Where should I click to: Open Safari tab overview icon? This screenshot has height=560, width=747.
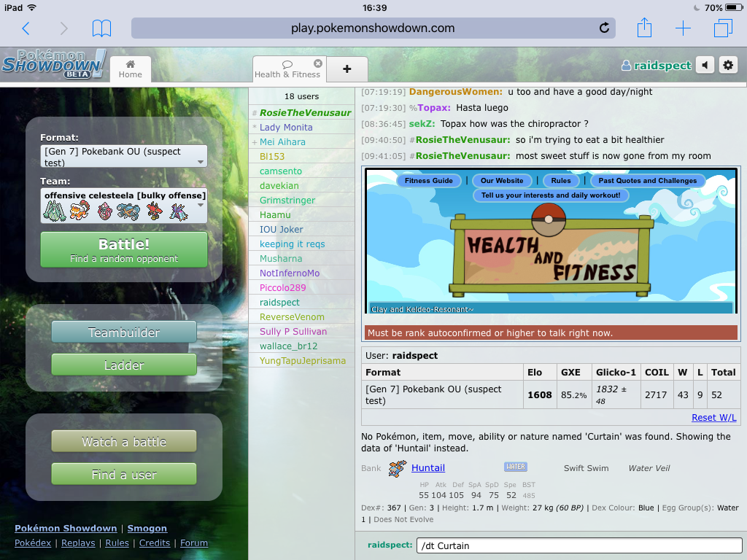(723, 28)
